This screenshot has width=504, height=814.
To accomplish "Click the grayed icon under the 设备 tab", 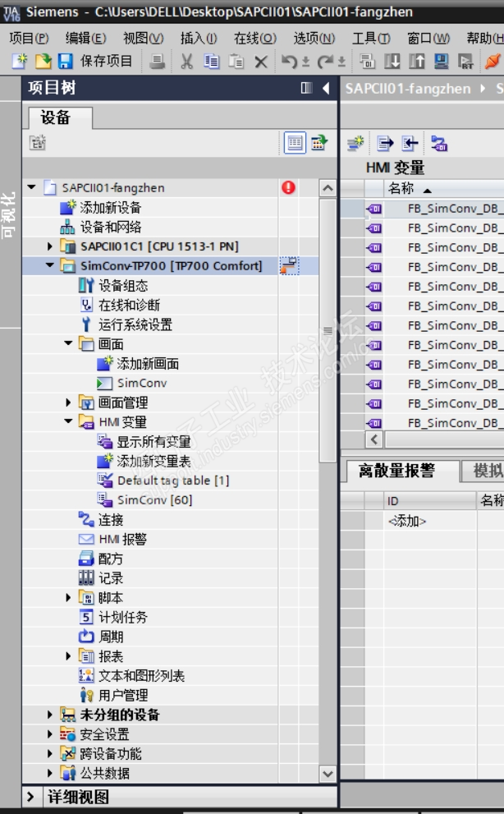I will pyautogui.click(x=38, y=142).
